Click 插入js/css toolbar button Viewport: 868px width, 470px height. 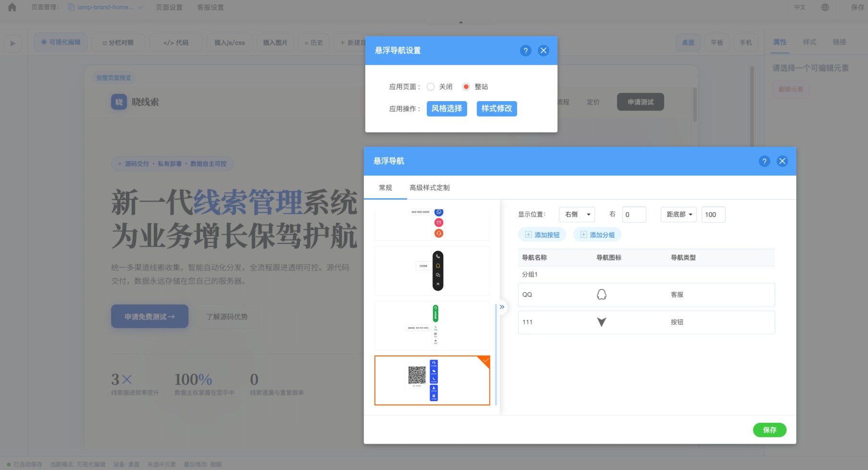230,42
